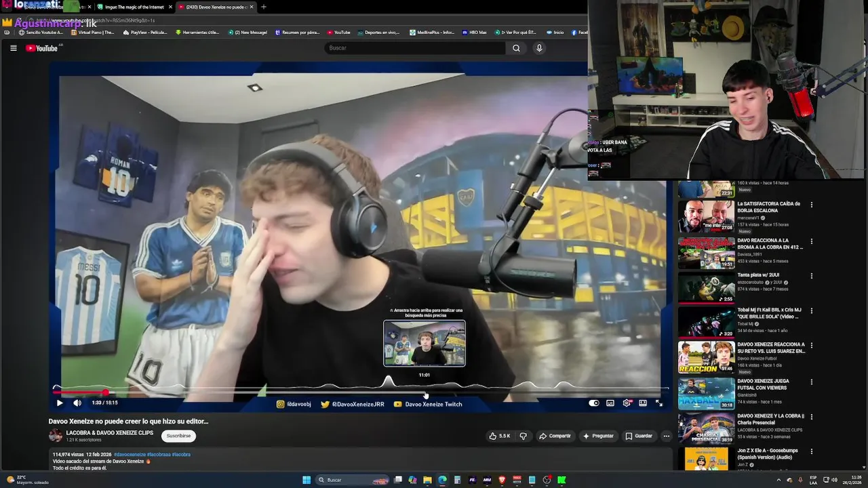The image size is (868, 488).
Task: Toggle the autoplay switch in the player
Action: click(594, 403)
